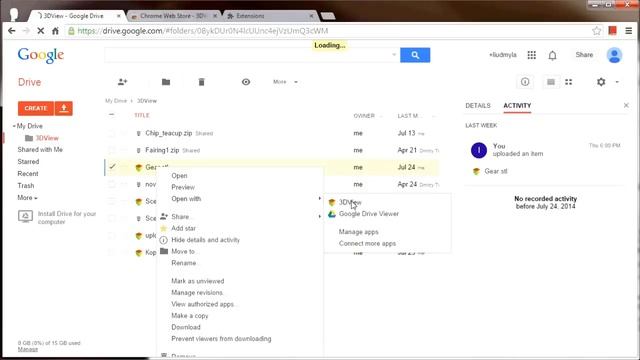Image resolution: width=640 pixels, height=360 pixels.
Task: Switch to list view icon
Action: click(551, 82)
